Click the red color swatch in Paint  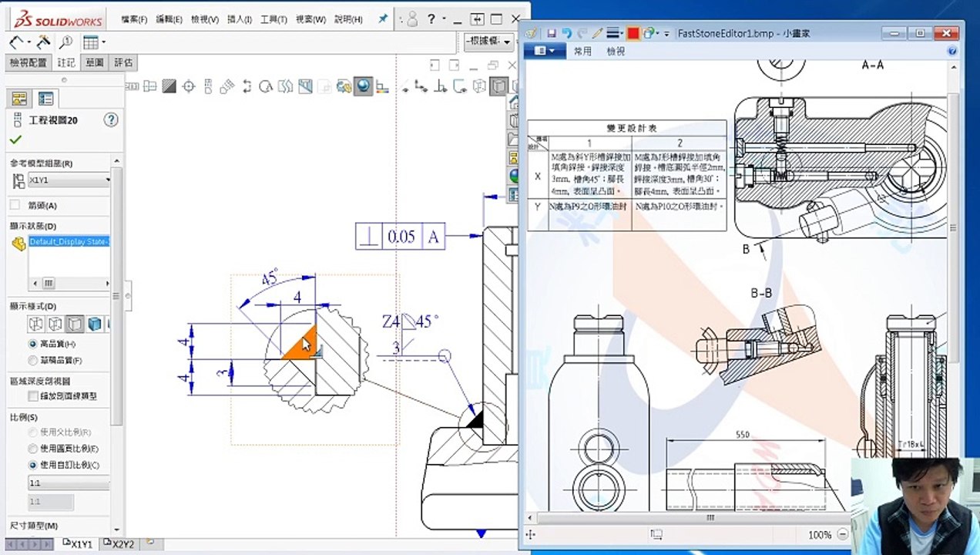click(633, 33)
